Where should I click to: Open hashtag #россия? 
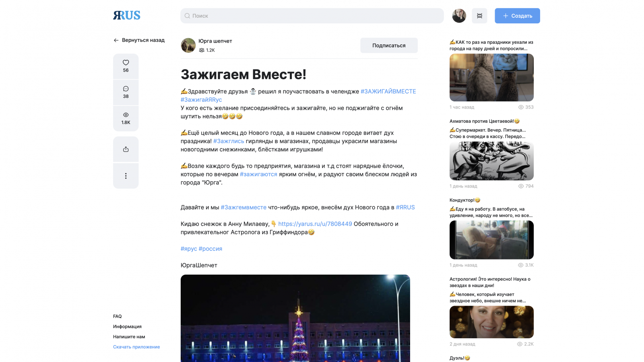point(211,249)
